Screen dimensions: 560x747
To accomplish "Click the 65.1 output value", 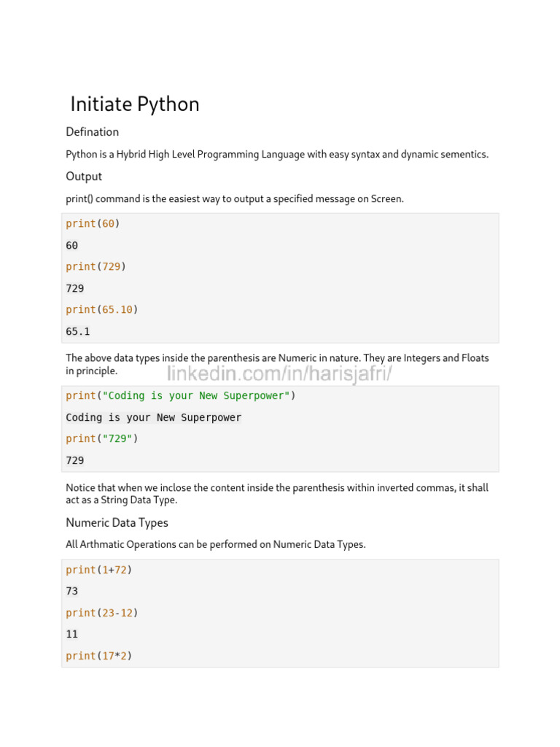I will [x=77, y=331].
